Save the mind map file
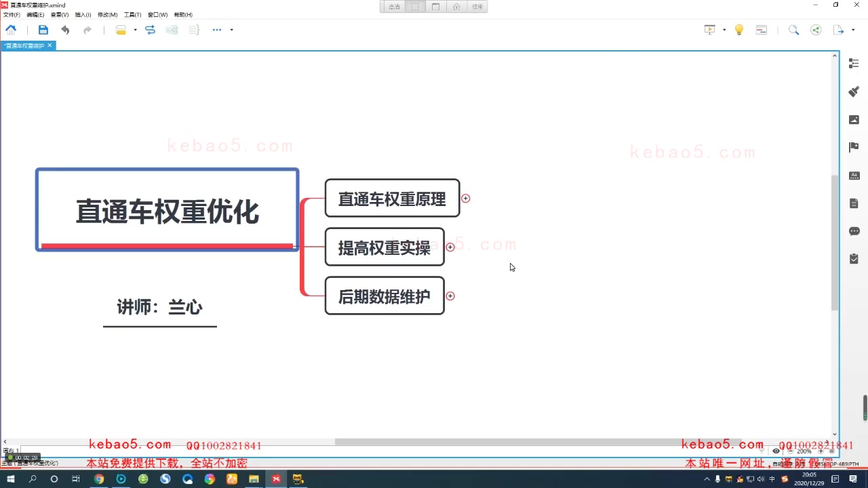Image resolution: width=868 pixels, height=488 pixels. 43,30
